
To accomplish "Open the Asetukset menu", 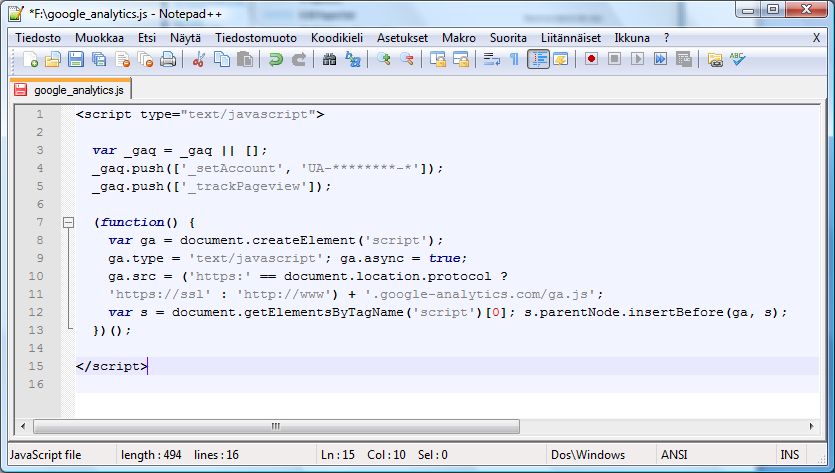I will pos(403,38).
